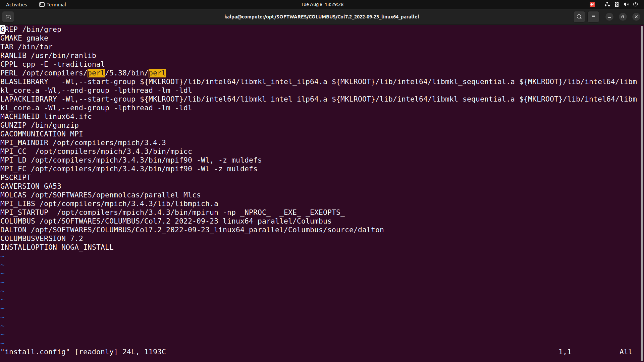Click the COLUMBUSVERSION 7.2 line
This screenshot has width=644, height=362.
tap(42, 239)
